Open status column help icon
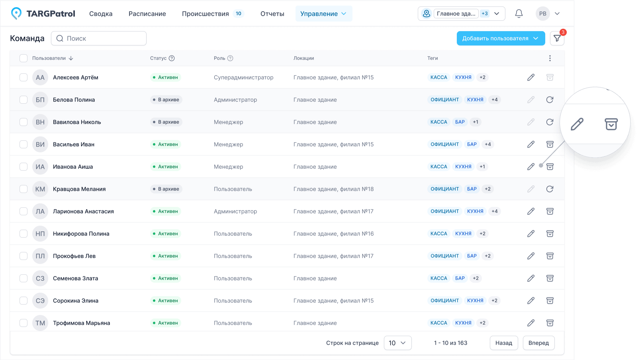The height and width of the screenshot is (360, 644). [x=172, y=58]
